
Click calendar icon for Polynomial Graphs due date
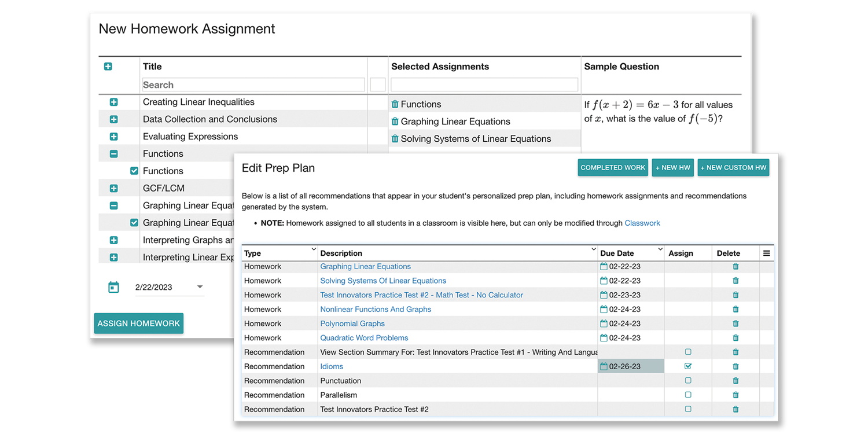point(604,324)
